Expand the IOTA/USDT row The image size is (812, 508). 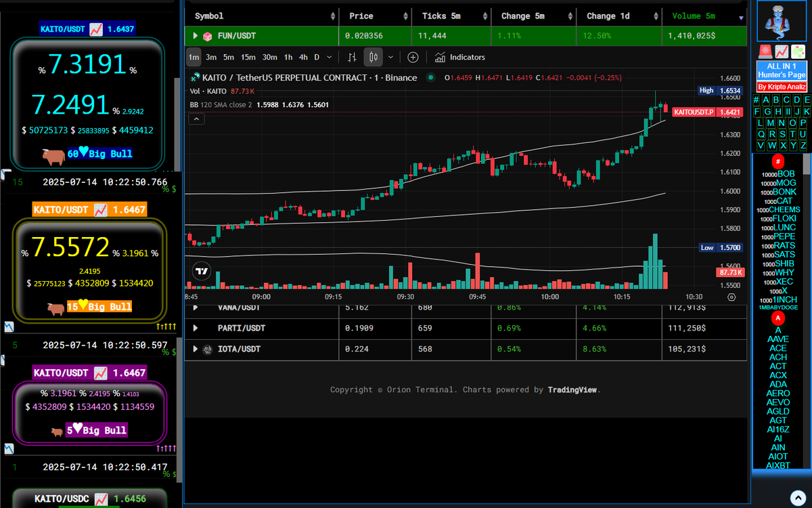pos(196,350)
